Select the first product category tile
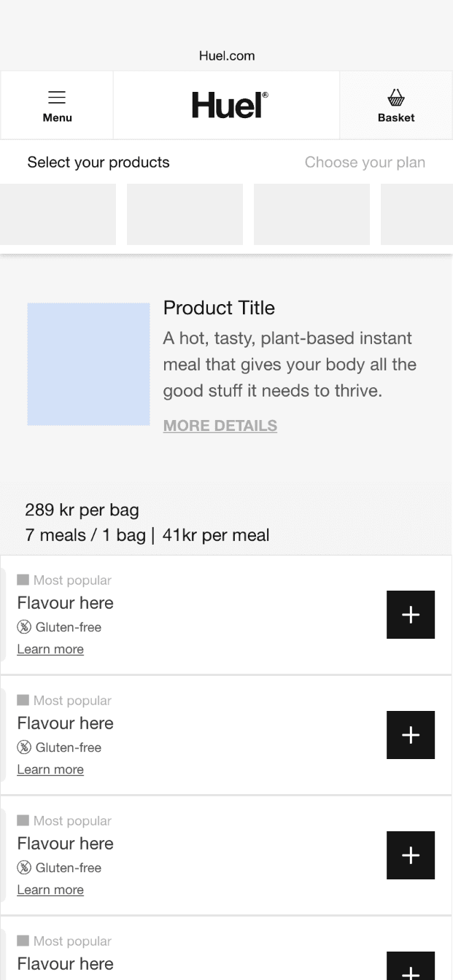Viewport: 453px width, 980px height. click(58, 214)
